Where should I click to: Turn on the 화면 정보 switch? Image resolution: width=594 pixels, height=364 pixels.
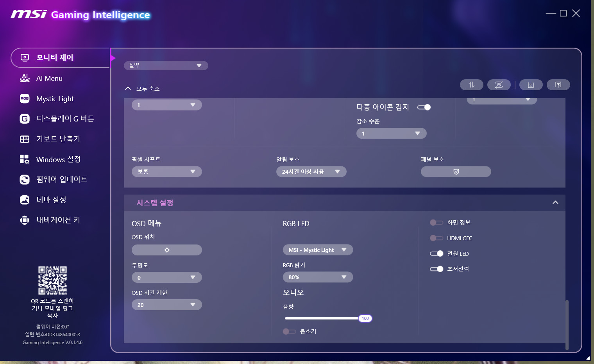(436, 223)
